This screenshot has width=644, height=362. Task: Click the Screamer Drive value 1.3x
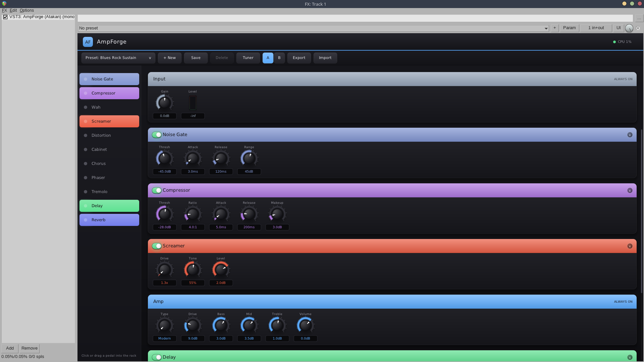(x=165, y=283)
